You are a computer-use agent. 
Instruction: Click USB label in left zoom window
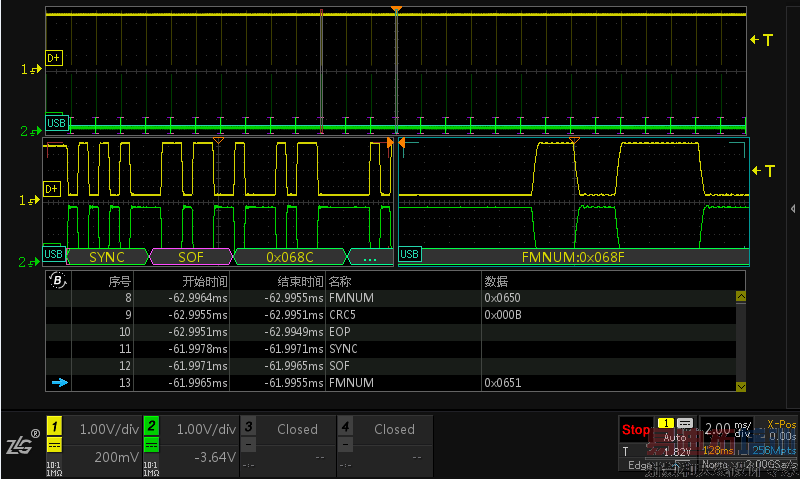(53, 254)
